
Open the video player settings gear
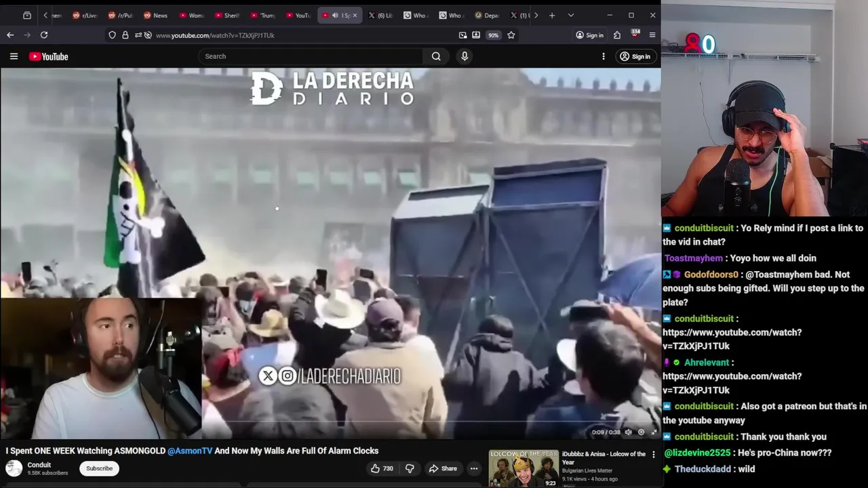(x=642, y=432)
